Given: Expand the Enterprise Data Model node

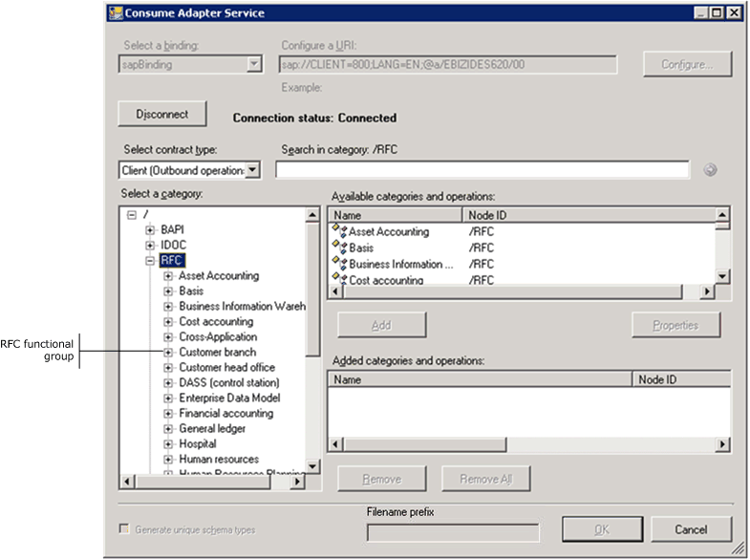Looking at the screenshot, I should (168, 398).
